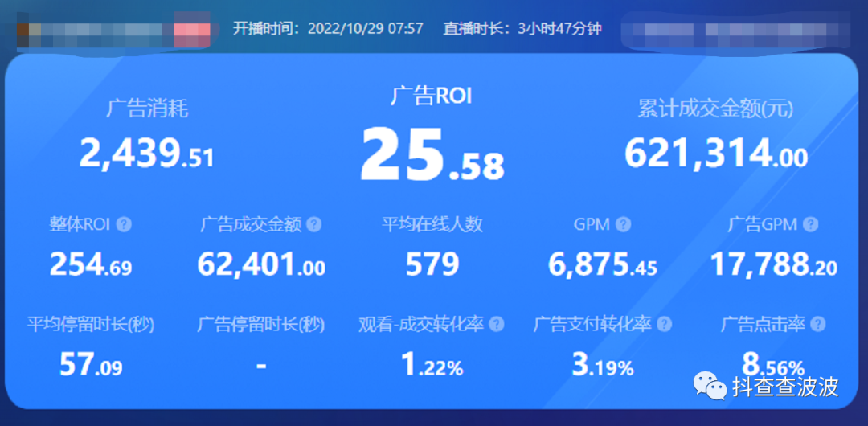This screenshot has height=426, width=868.
Task: Open help icon beside 广告点击率
Action: 818,324
